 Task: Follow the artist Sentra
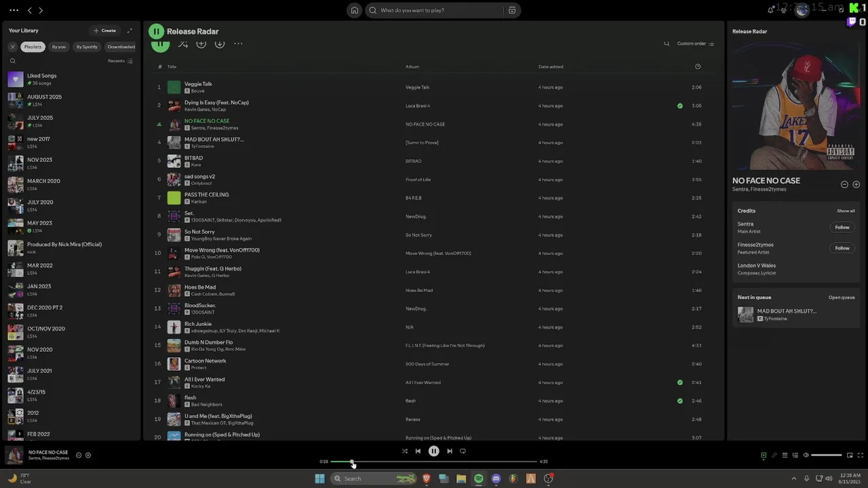pyautogui.click(x=842, y=228)
